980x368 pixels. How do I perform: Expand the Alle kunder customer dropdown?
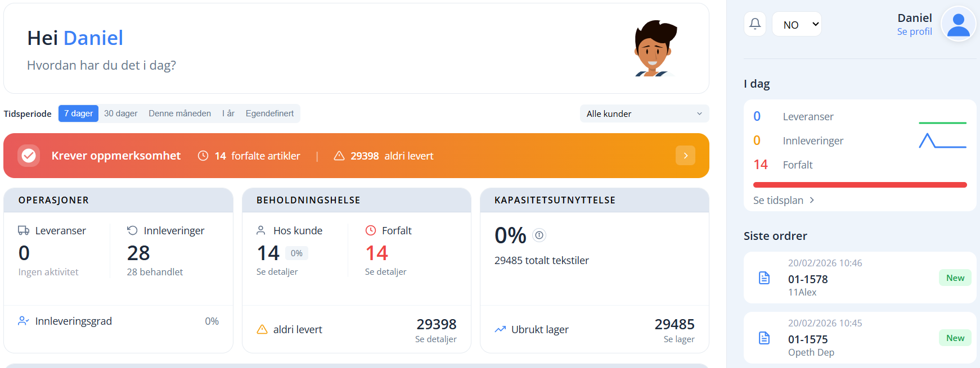click(644, 113)
